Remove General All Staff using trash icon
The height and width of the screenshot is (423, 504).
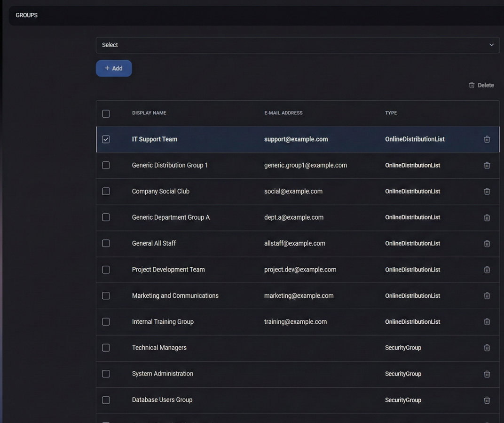click(x=487, y=244)
